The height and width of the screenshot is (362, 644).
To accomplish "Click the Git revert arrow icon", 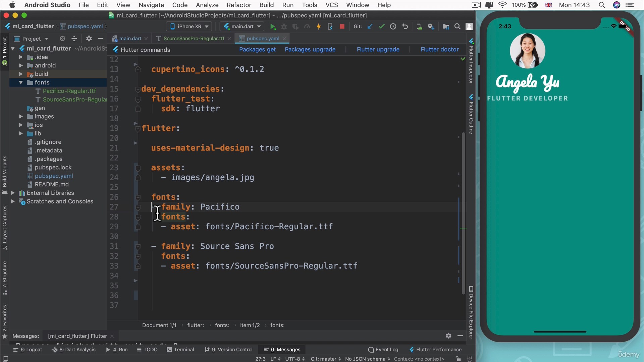I will point(405,26).
